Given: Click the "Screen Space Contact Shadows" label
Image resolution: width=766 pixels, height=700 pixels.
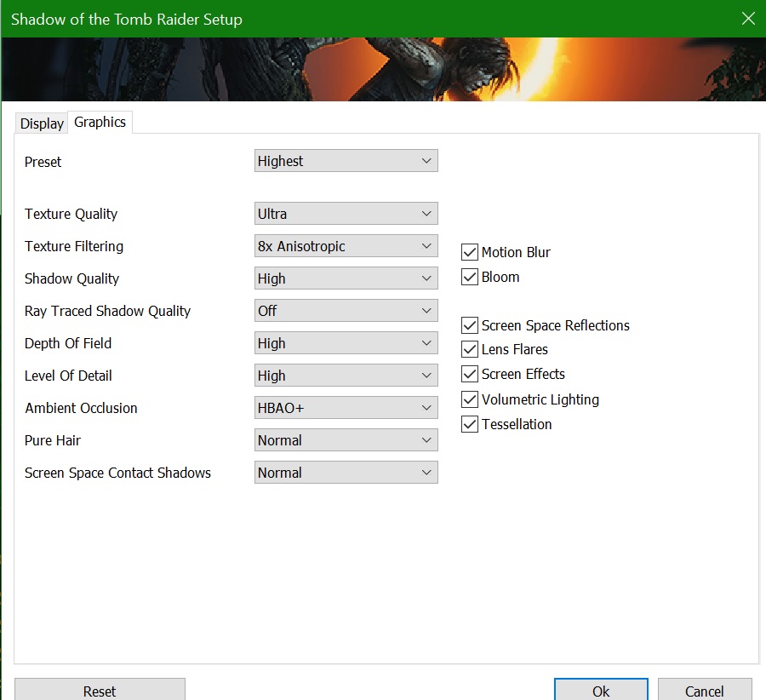Looking at the screenshot, I should tap(117, 473).
